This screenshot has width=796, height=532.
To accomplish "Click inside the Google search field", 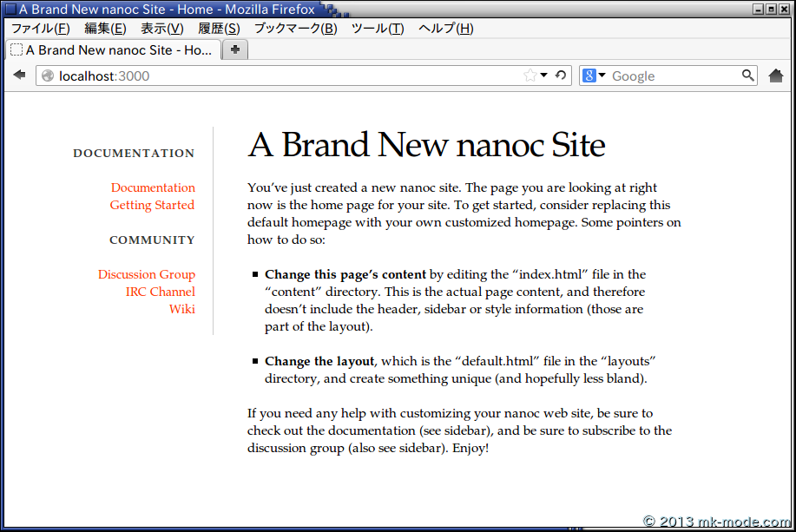I will click(x=673, y=76).
